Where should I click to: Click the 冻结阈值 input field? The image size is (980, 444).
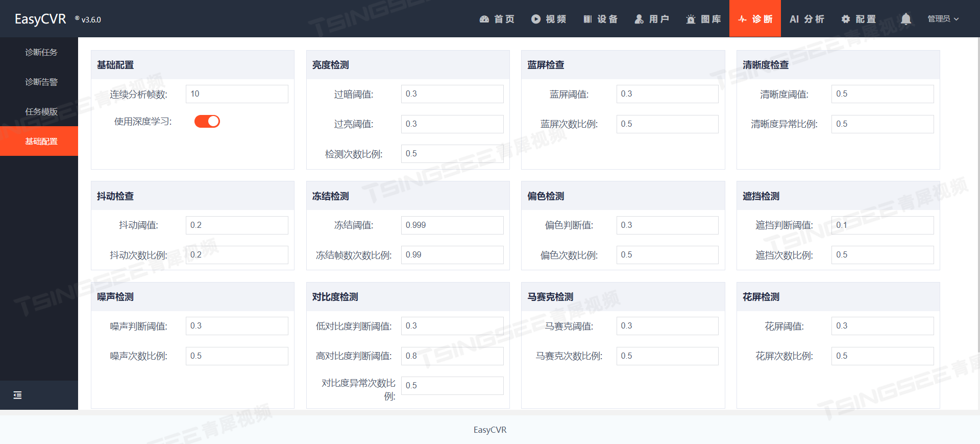(x=452, y=225)
